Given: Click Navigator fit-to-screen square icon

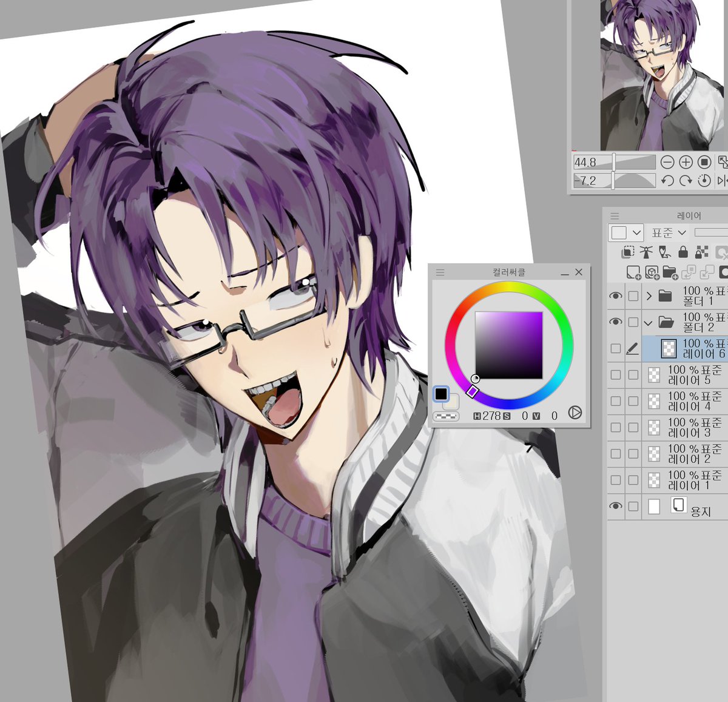Looking at the screenshot, I should [x=704, y=162].
